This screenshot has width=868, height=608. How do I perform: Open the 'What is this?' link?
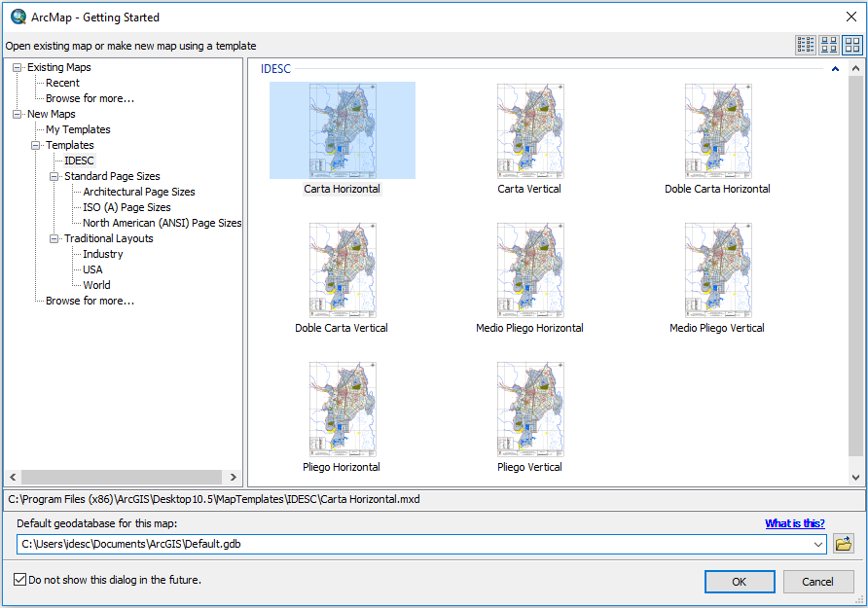[795, 522]
